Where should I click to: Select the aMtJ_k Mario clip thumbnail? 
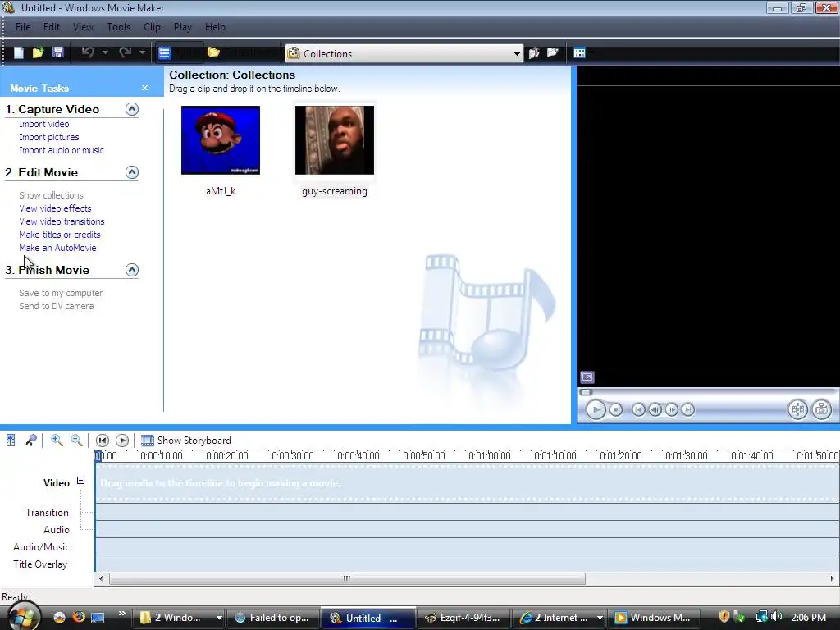coord(221,139)
